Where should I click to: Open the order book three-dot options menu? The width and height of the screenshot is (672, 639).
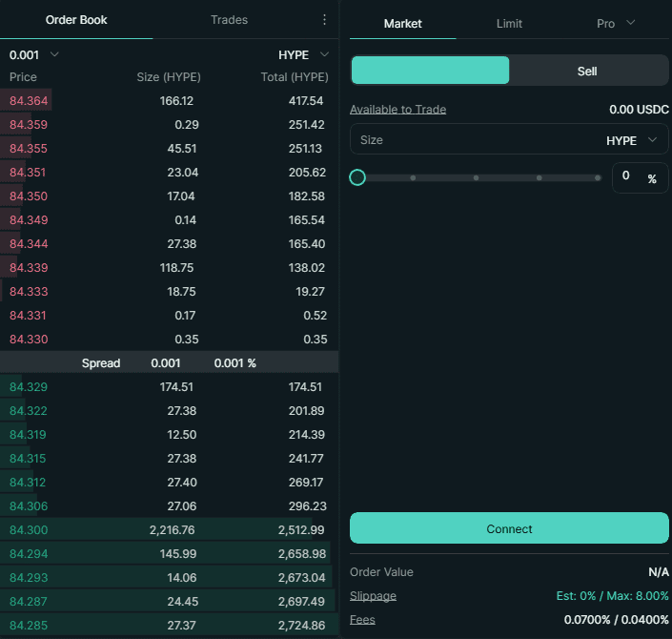click(x=324, y=20)
